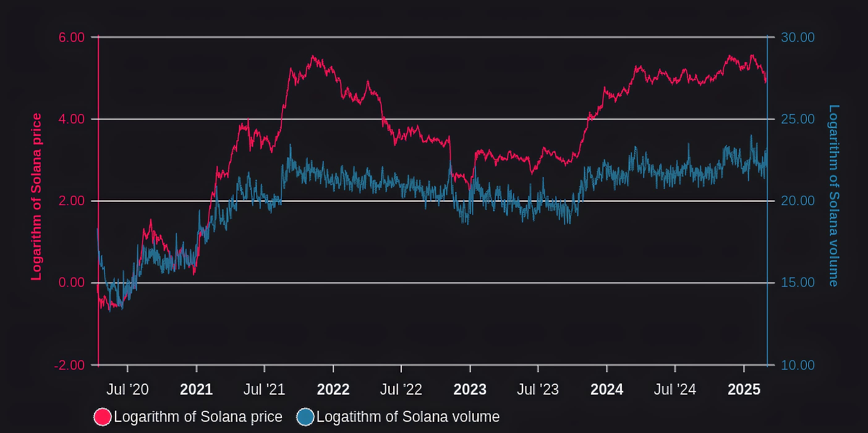Click the left axis value -2.00
This screenshot has height=433, width=868.
(x=70, y=365)
